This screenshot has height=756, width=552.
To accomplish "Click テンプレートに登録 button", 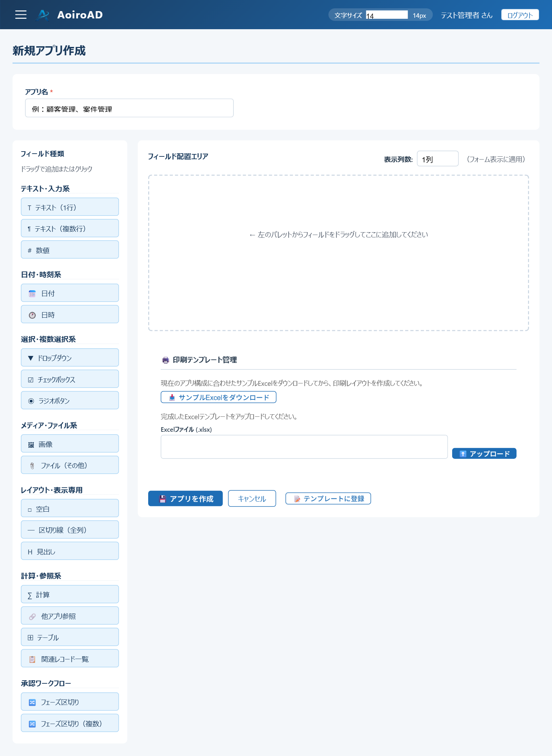I will [x=328, y=499].
